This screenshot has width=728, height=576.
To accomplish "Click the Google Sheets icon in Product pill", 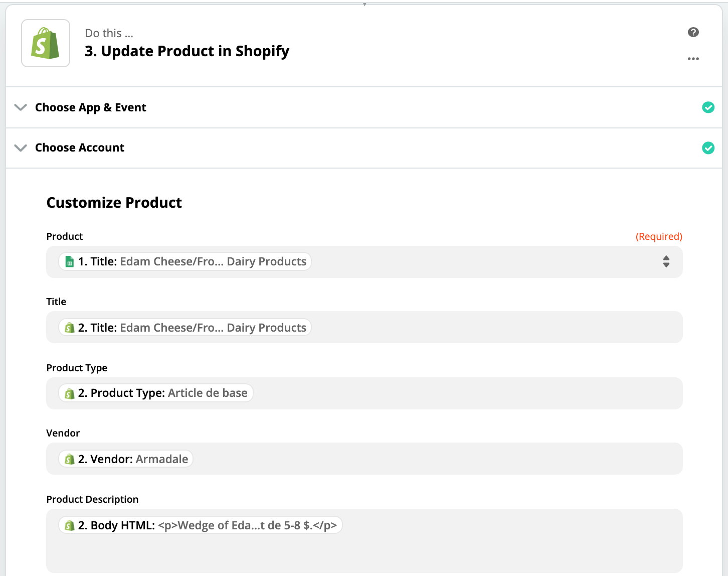I will click(70, 261).
